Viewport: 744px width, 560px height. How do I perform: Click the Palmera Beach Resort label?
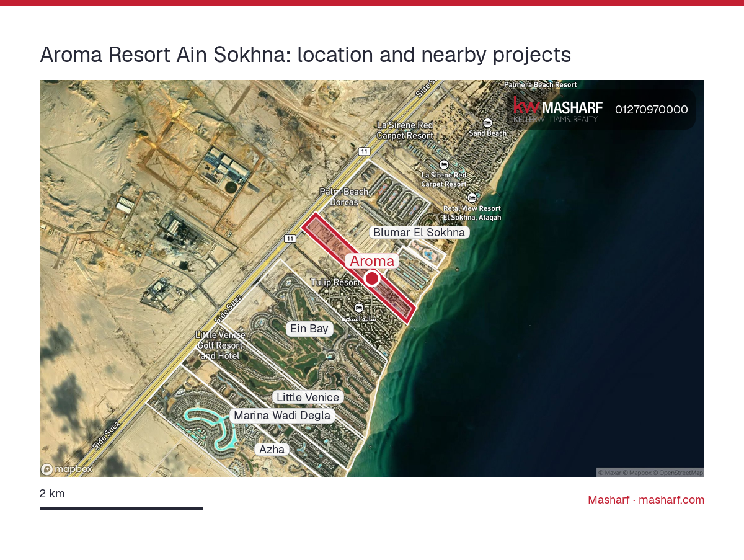coord(541,85)
